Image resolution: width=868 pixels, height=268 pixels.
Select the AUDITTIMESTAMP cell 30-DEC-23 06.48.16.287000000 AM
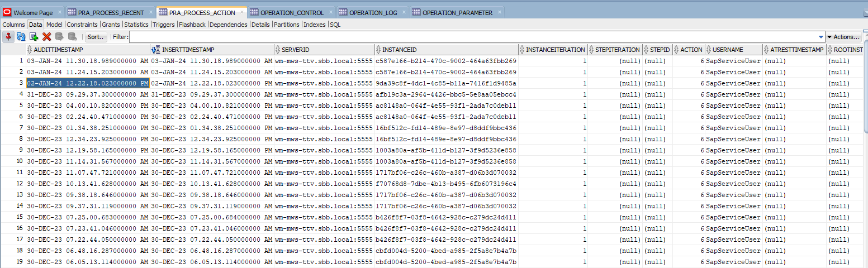coord(88,251)
